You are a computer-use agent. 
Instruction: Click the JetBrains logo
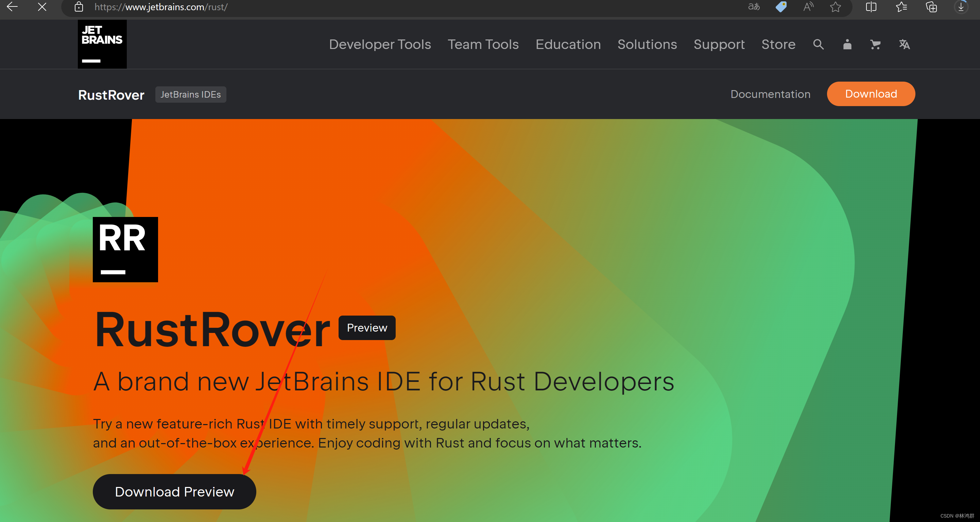click(102, 45)
